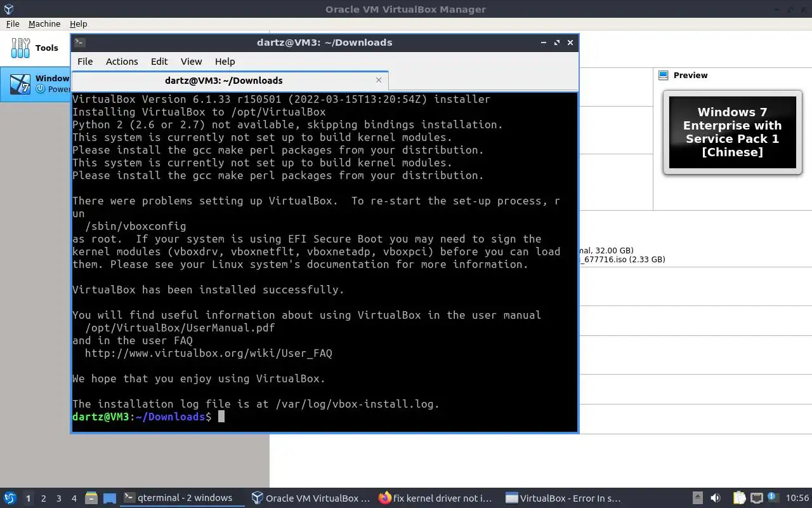Click the '_677716.iso (2.33 GB)' storage text
This screenshot has width=812, height=508.
[622, 259]
